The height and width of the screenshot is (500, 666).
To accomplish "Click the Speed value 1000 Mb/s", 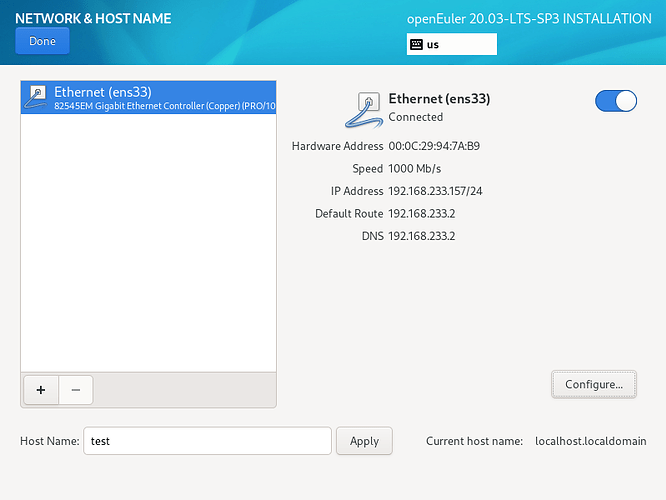I will click(414, 169).
